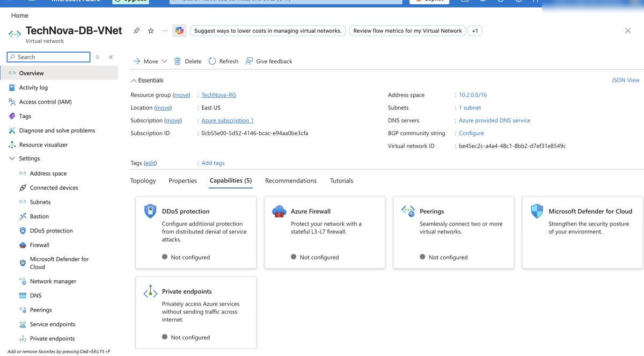The height and width of the screenshot is (356, 644).
Task: Click the Access control (IAM) icon
Action: (12, 101)
